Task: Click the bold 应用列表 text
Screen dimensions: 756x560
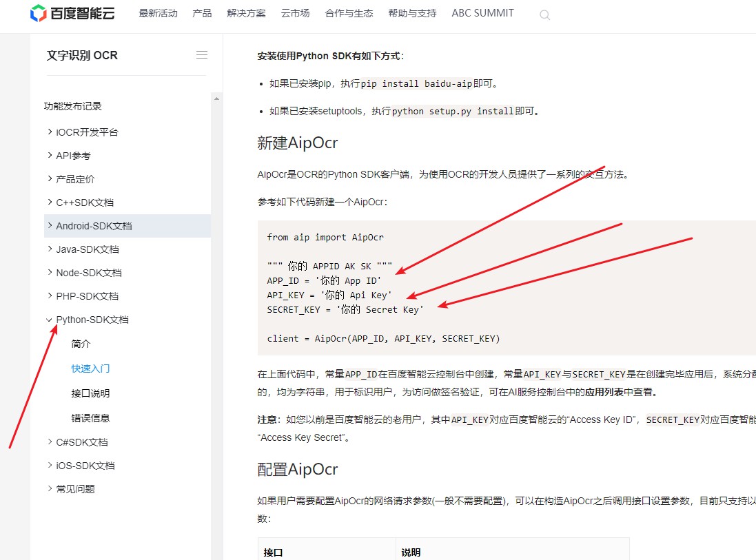Action: [x=604, y=393]
